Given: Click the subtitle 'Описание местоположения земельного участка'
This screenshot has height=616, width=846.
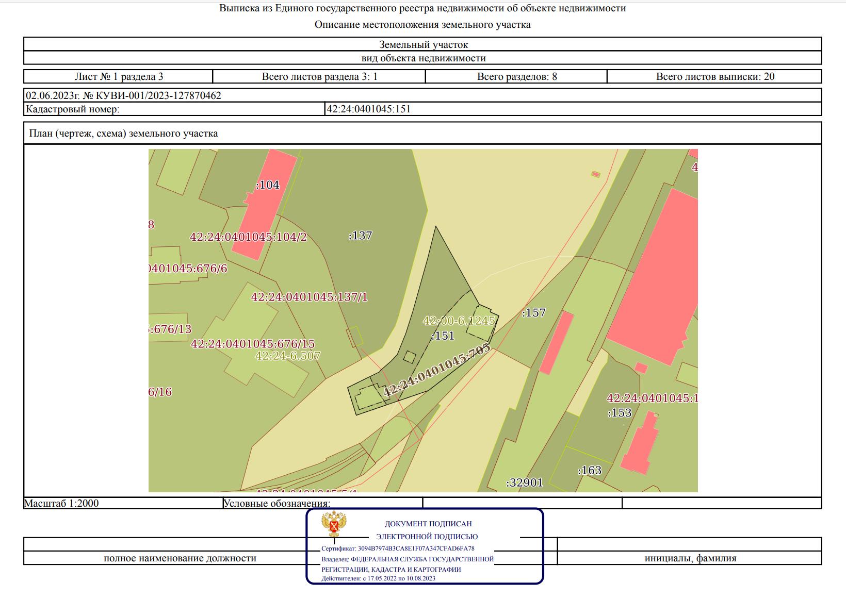Looking at the screenshot, I should (x=422, y=25).
